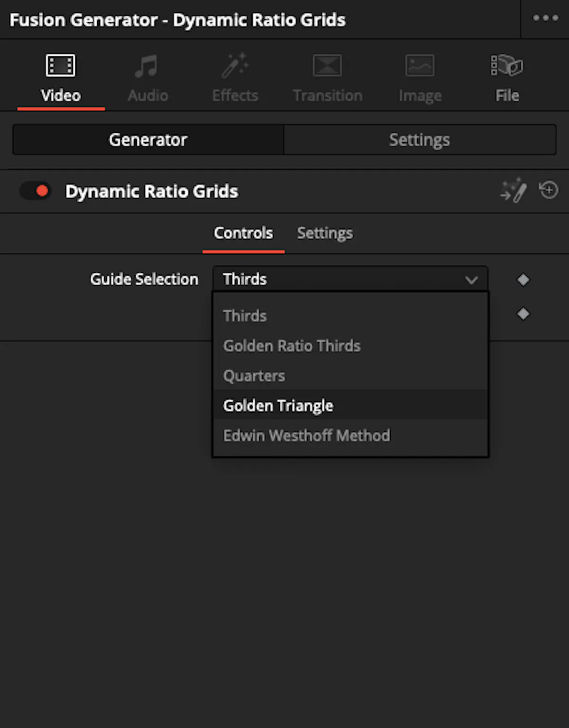Screen dimensions: 569x728
Task: Choose Quarters from the guide list
Action: point(350,375)
